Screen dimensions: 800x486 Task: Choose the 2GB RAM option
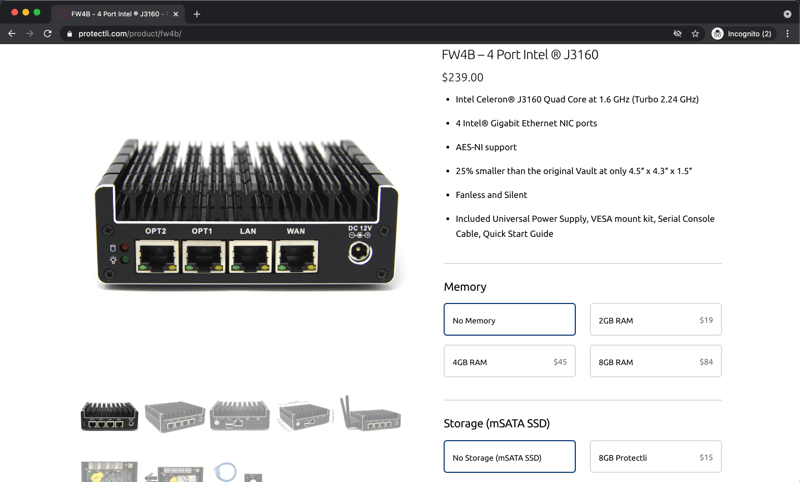pyautogui.click(x=655, y=320)
